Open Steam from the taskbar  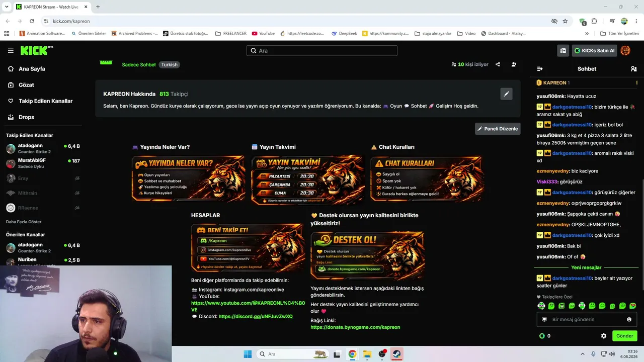tap(397, 354)
